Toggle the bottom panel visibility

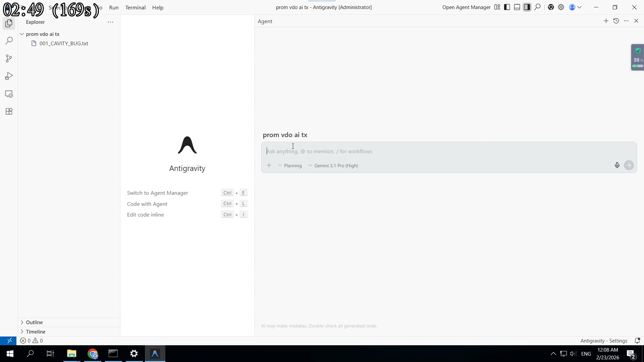(517, 7)
